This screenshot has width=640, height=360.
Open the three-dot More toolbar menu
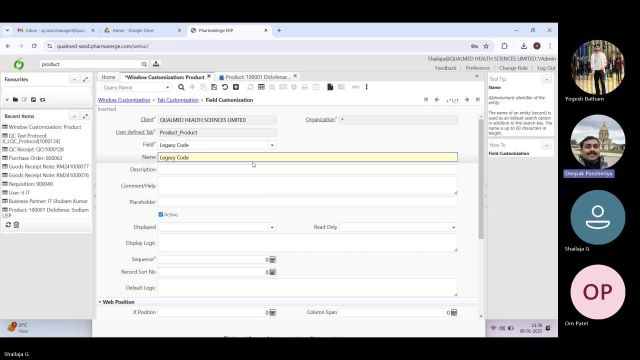(x=367, y=87)
